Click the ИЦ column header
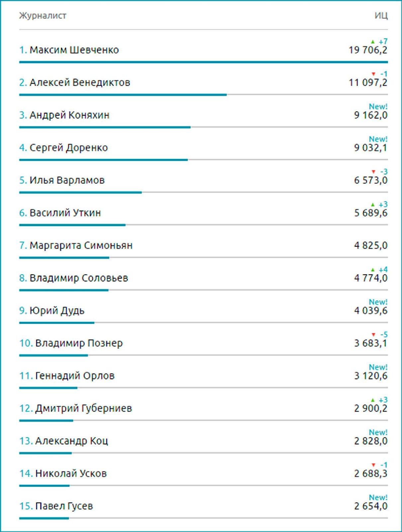The width and height of the screenshot is (402, 532). tap(381, 16)
